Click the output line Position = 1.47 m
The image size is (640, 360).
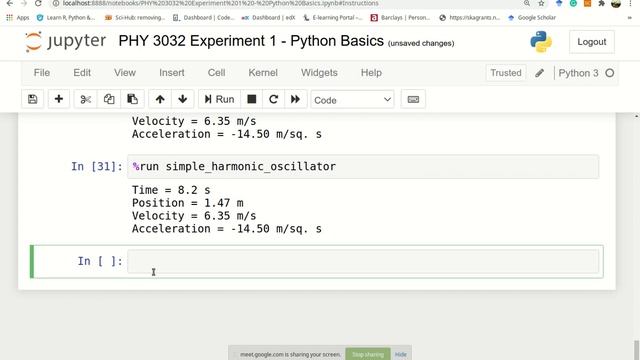(x=187, y=203)
